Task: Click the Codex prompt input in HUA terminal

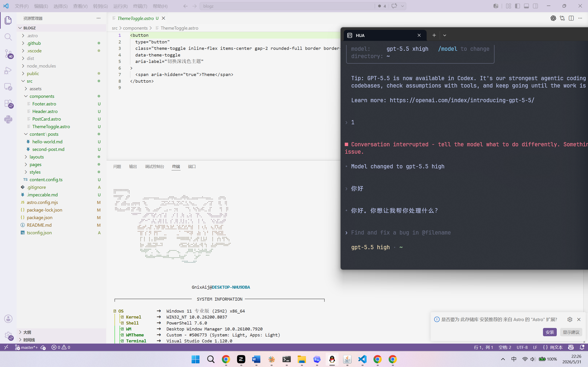Action: 401,232
